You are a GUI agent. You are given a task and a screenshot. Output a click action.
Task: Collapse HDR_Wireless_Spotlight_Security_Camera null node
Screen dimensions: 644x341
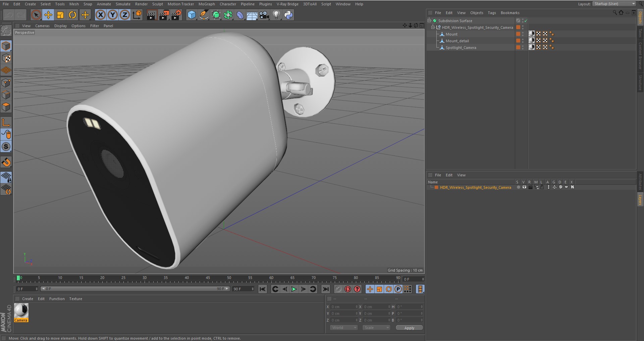pyautogui.click(x=433, y=27)
